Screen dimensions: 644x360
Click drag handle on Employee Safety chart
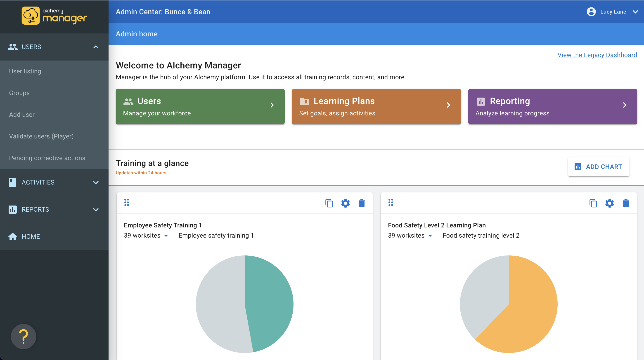pyautogui.click(x=126, y=202)
